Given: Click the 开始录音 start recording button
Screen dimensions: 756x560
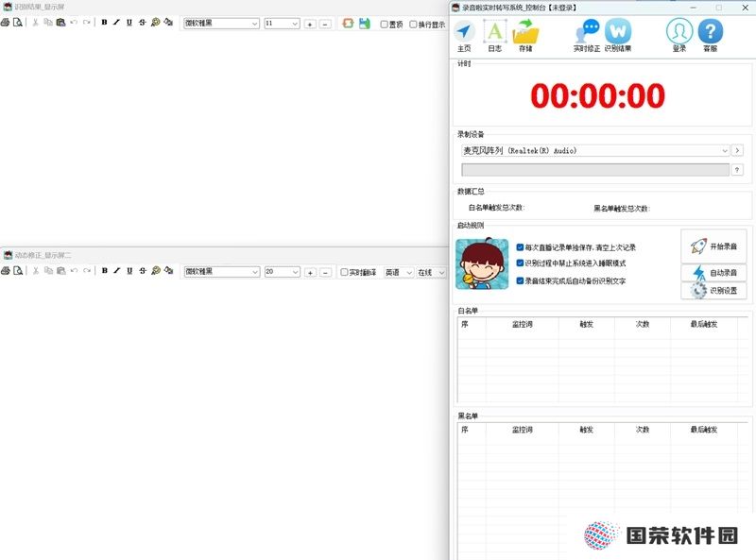Looking at the screenshot, I should pos(713,246).
